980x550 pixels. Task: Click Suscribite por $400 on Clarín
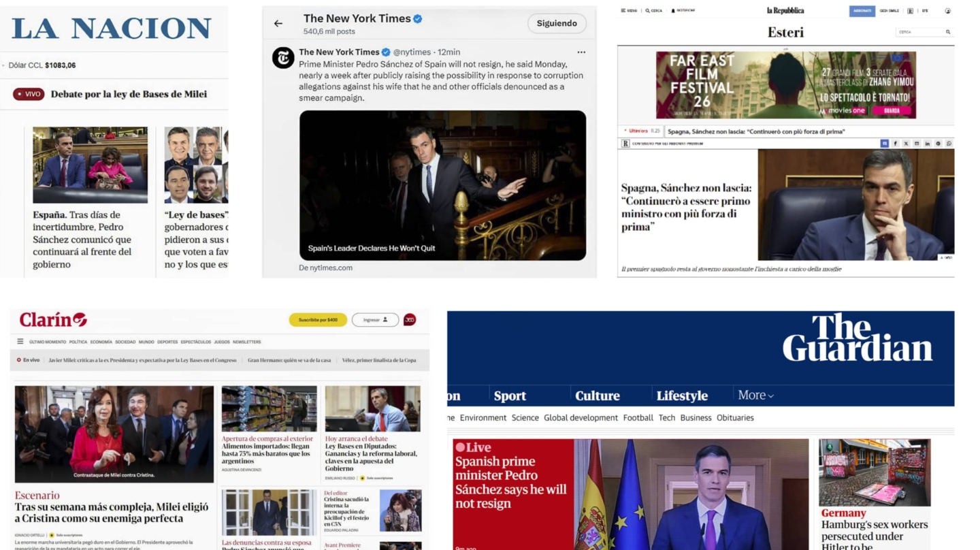[x=318, y=320]
